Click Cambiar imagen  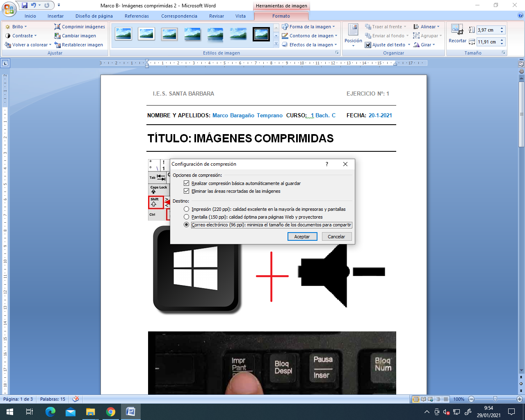pos(75,36)
